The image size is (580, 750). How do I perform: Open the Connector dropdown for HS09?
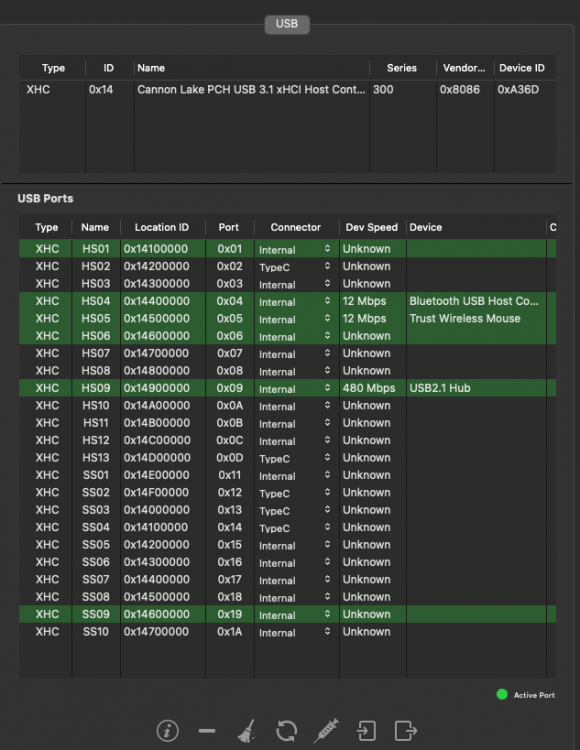(x=295, y=388)
